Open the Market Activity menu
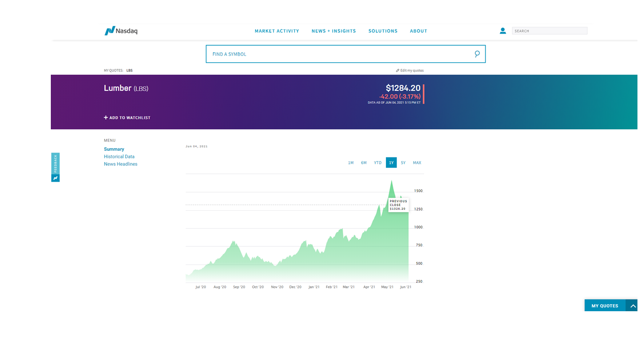The width and height of the screenshot is (644, 362). click(277, 31)
